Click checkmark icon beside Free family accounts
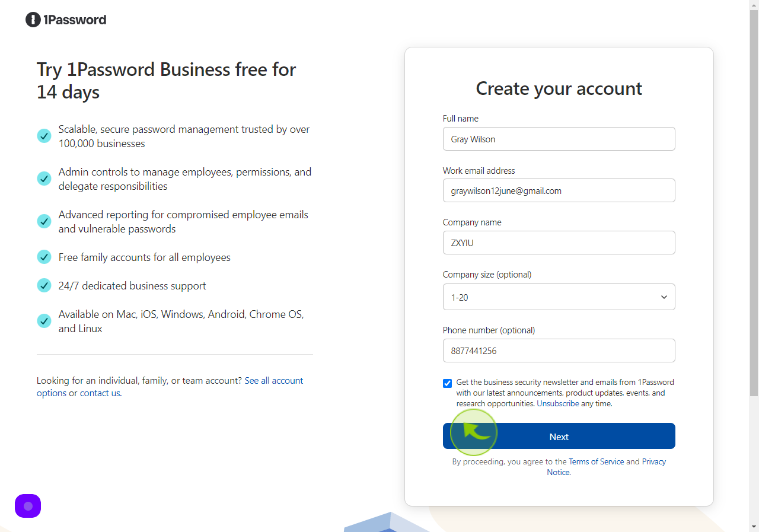 pyautogui.click(x=44, y=257)
